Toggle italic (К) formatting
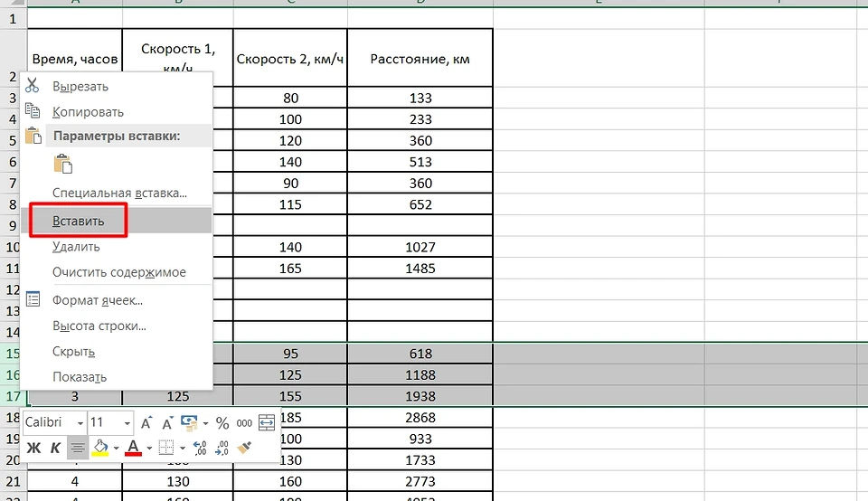This screenshot has width=868, height=501. (55, 447)
